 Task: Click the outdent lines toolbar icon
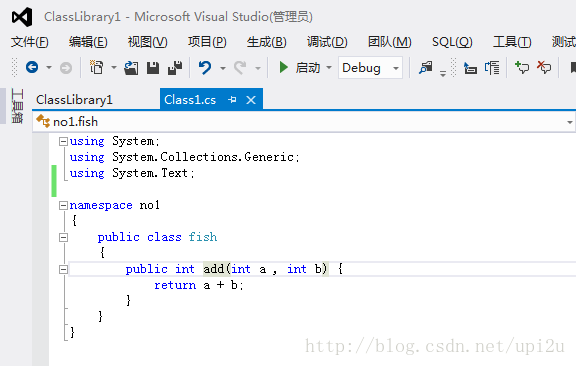pyautogui.click(x=492, y=68)
